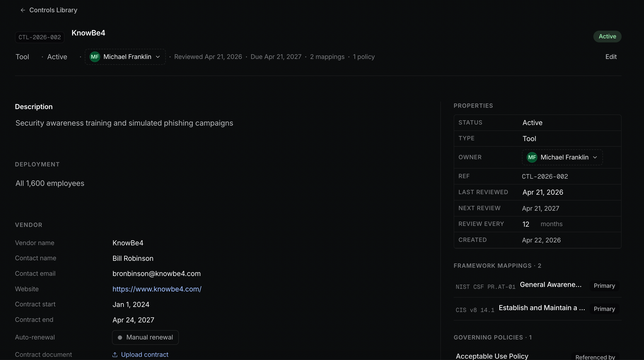Click the '2 mappings' summary text

coord(327,57)
